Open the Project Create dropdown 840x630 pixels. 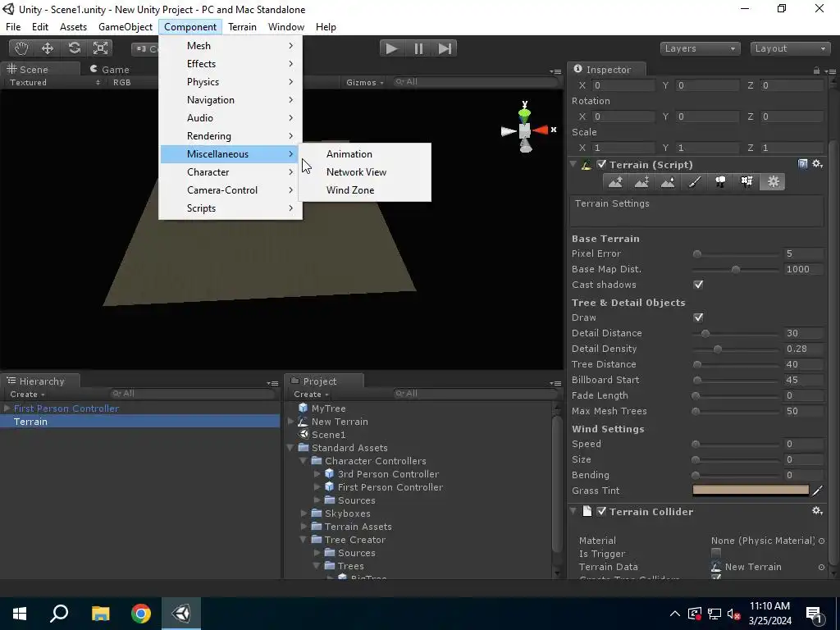311,395
